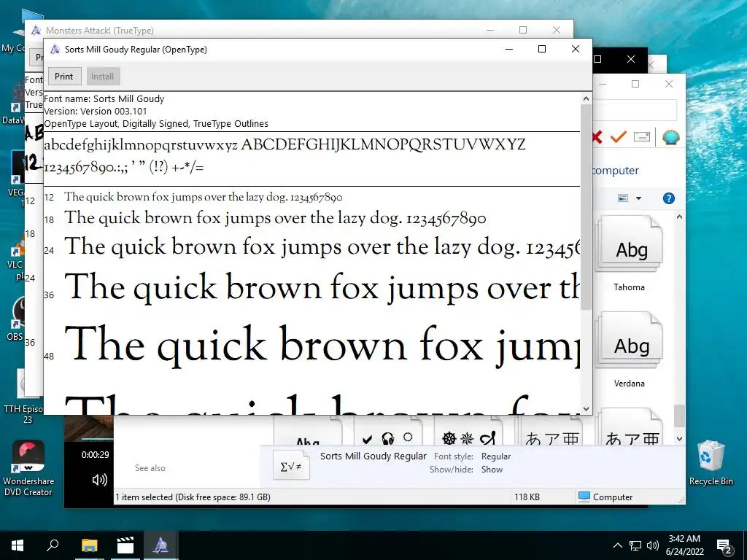The width and height of the screenshot is (747, 560).
Task: Click the font preview vertical scrollbar thumb
Action: 586,207
